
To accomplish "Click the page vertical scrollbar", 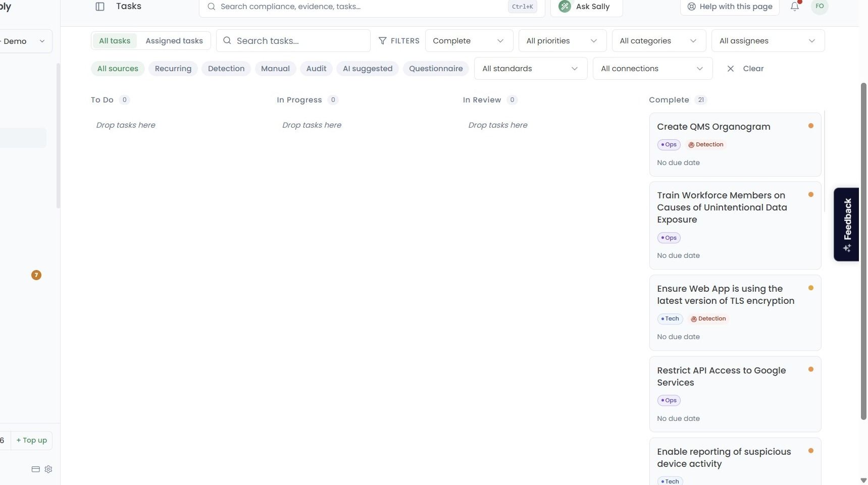I will (x=863, y=251).
